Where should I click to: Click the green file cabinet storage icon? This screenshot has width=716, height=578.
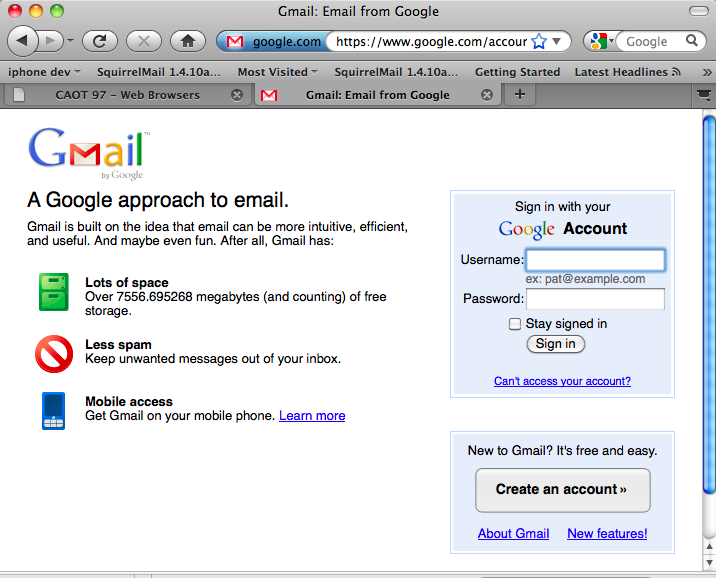tap(54, 292)
